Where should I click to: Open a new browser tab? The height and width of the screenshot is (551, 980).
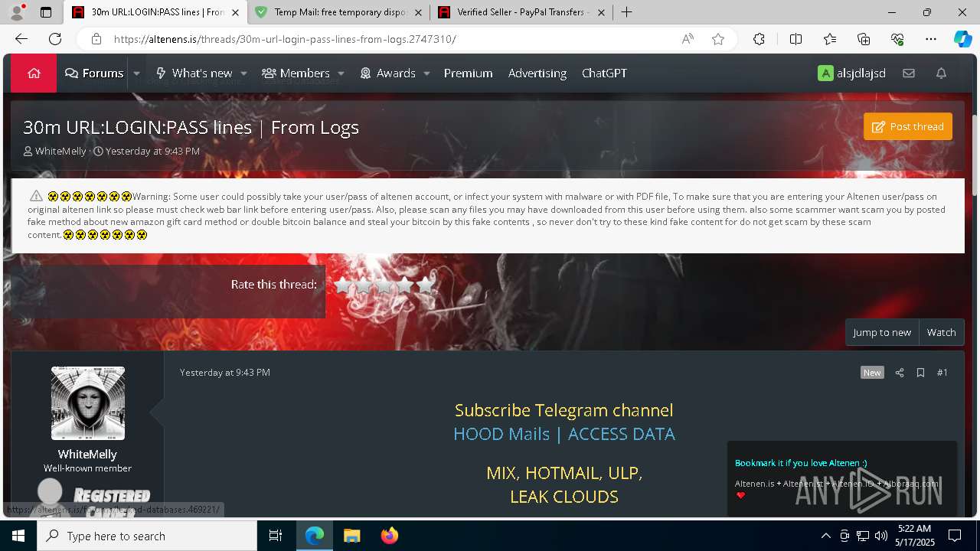coord(626,11)
